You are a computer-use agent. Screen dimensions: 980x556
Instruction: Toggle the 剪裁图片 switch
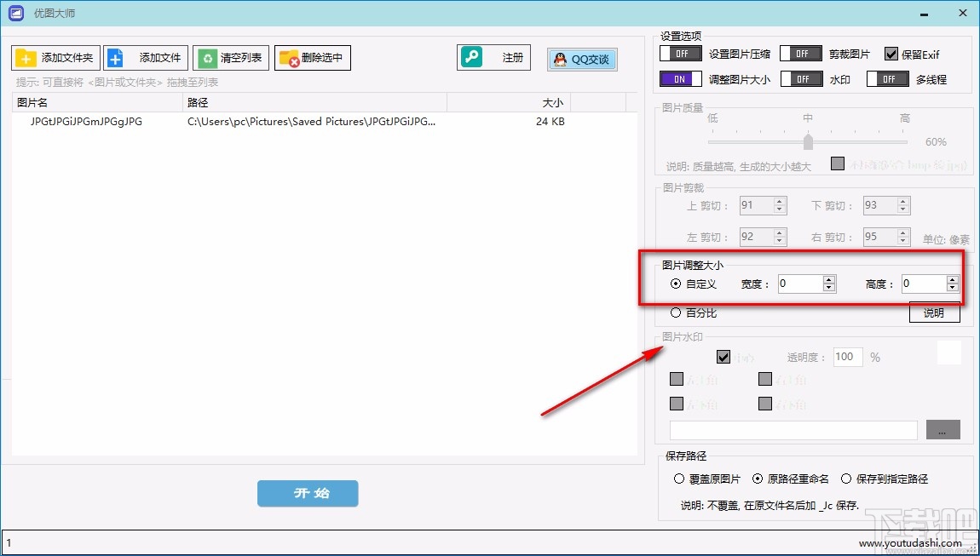pyautogui.click(x=801, y=54)
